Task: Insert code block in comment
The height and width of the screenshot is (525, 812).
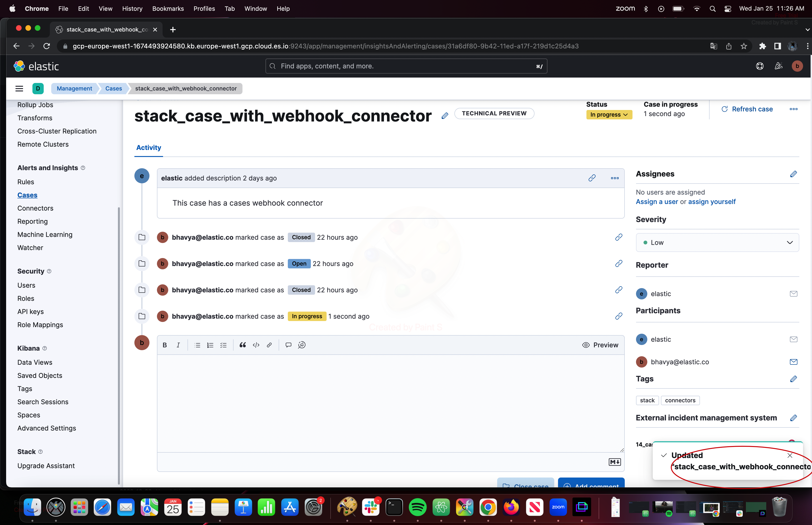Action: point(256,345)
